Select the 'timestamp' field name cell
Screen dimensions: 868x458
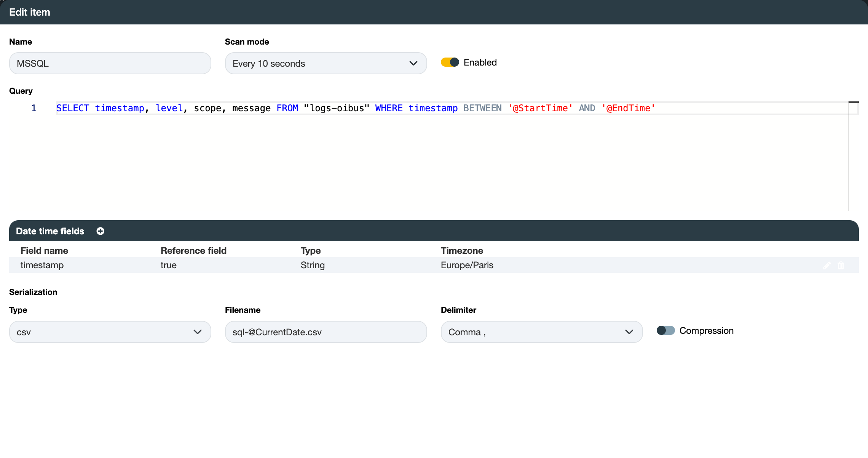pyautogui.click(x=42, y=265)
